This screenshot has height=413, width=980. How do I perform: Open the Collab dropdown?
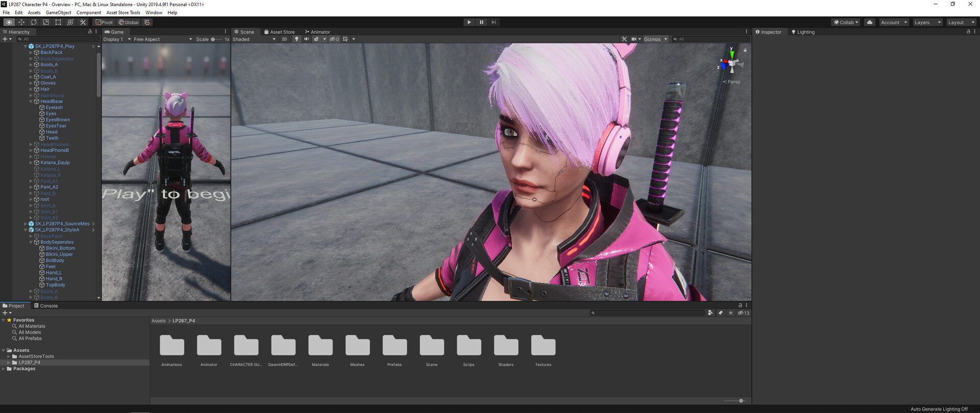pos(846,22)
